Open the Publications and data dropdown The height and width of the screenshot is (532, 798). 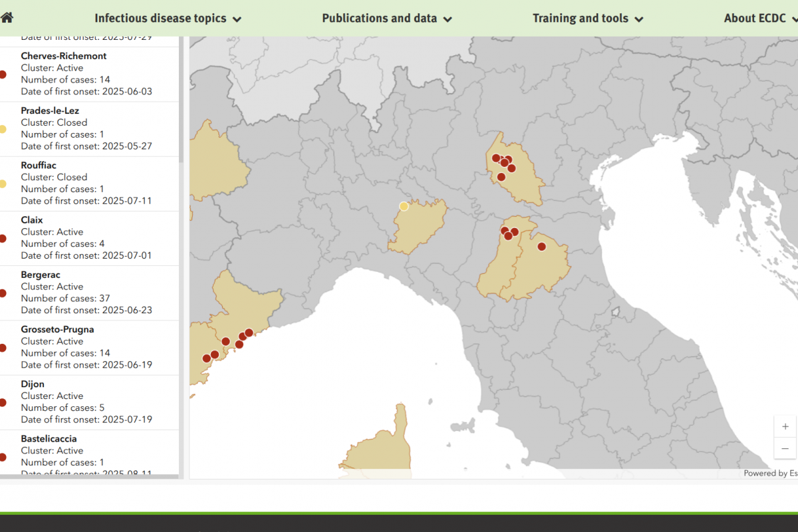click(x=387, y=19)
